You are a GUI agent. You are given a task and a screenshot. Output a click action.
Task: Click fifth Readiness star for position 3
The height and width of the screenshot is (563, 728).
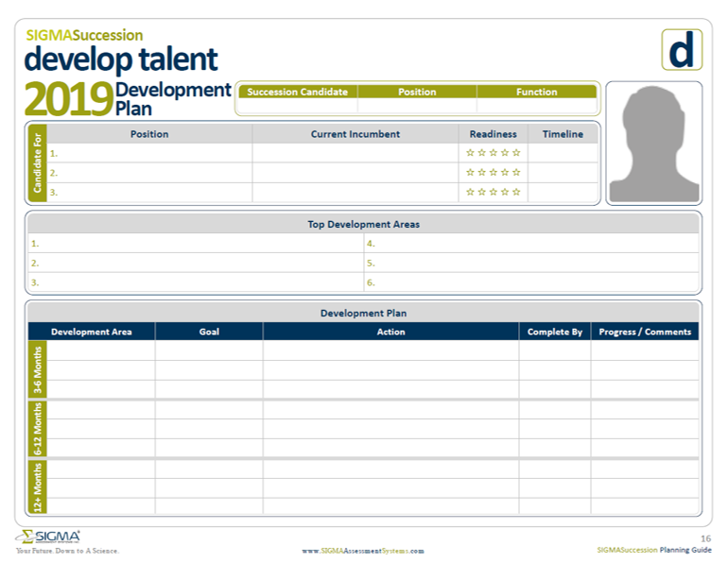tap(516, 193)
